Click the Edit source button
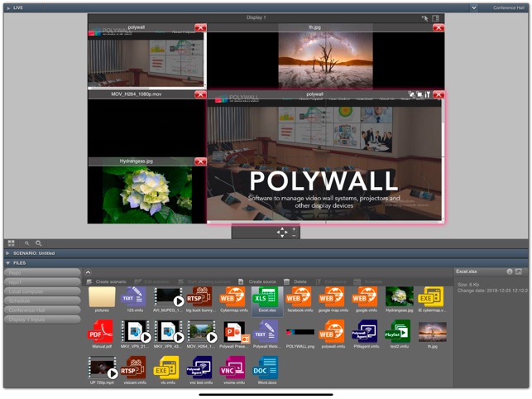532x399 pixels. tap(330, 281)
